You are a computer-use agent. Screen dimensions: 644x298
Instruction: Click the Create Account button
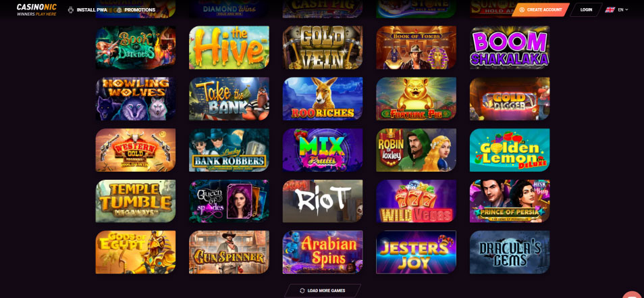point(540,10)
